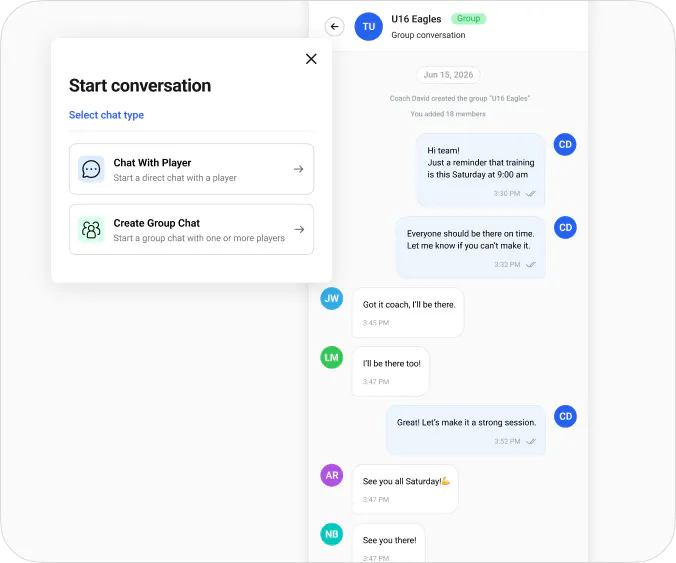
Task: Close the Start conversation dialog
Action: tap(311, 59)
